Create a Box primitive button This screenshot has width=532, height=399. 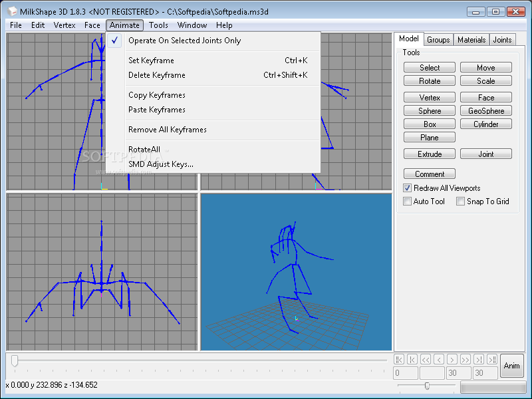click(x=430, y=124)
